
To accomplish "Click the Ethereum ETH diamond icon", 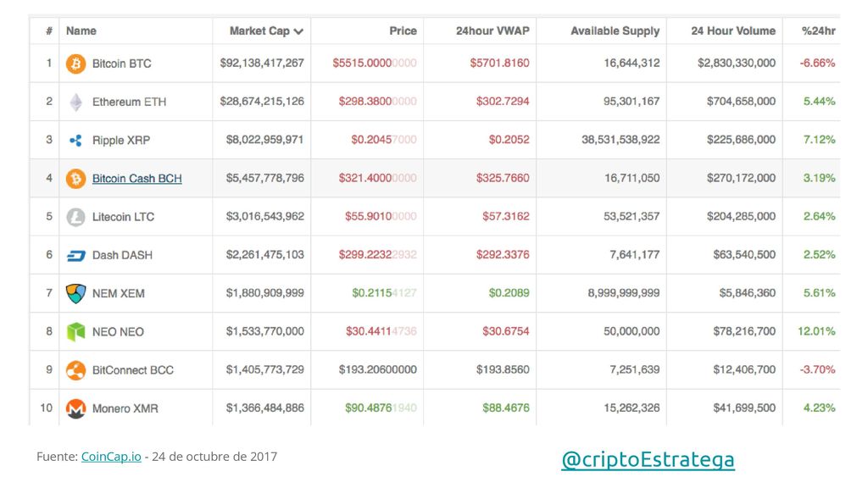I will (x=75, y=102).
